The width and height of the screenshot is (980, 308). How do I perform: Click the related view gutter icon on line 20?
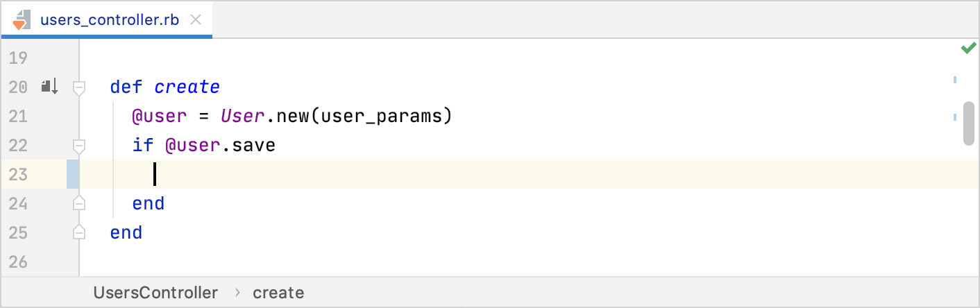pyautogui.click(x=49, y=87)
